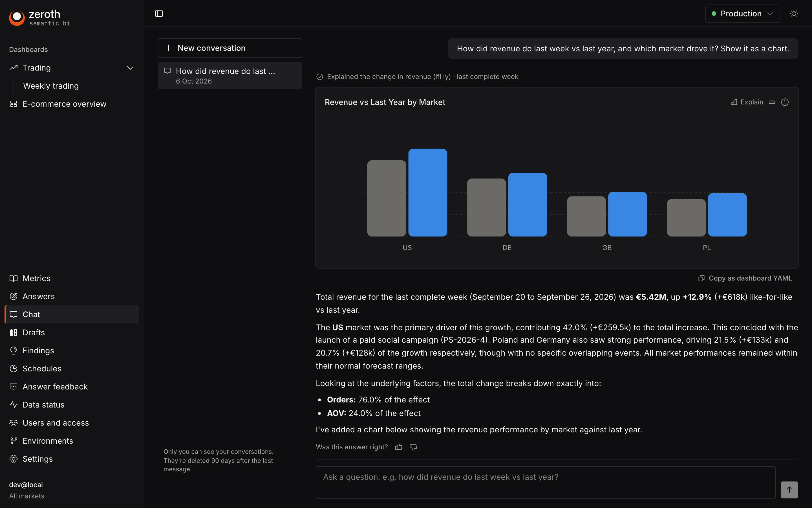This screenshot has height=508, width=812.
Task: Click the Explain chart button
Action: [747, 102]
